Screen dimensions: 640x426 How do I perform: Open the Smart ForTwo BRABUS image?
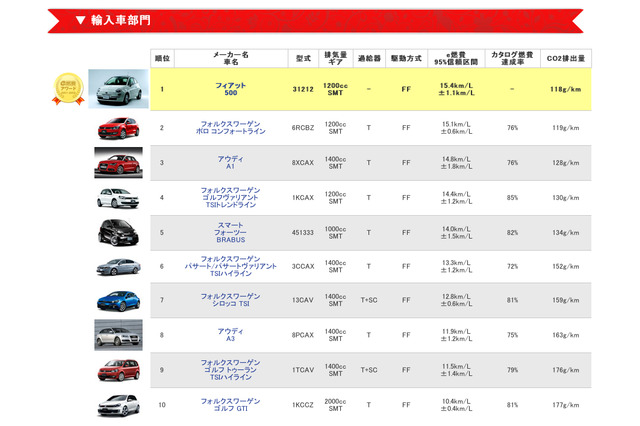click(x=119, y=232)
